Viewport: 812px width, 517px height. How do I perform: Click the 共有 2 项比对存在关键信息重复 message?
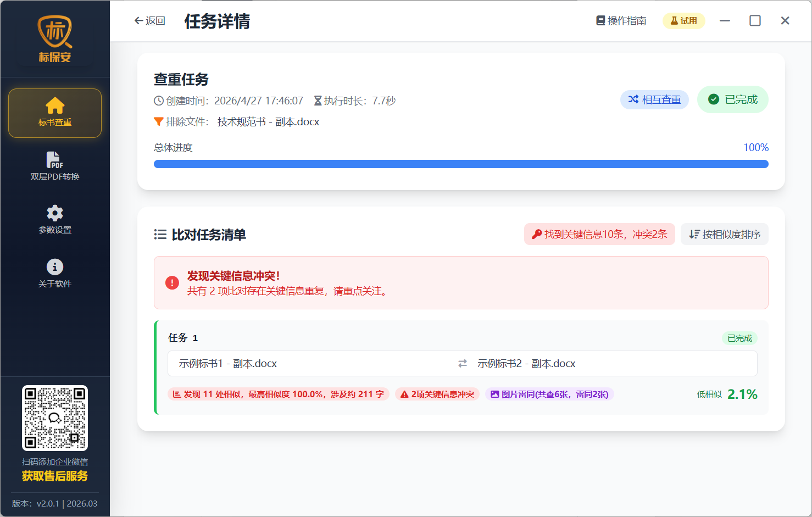coord(288,291)
